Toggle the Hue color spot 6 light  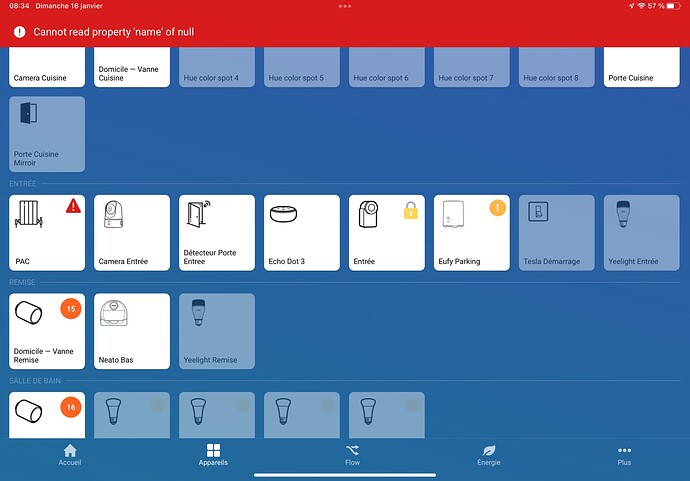point(387,67)
